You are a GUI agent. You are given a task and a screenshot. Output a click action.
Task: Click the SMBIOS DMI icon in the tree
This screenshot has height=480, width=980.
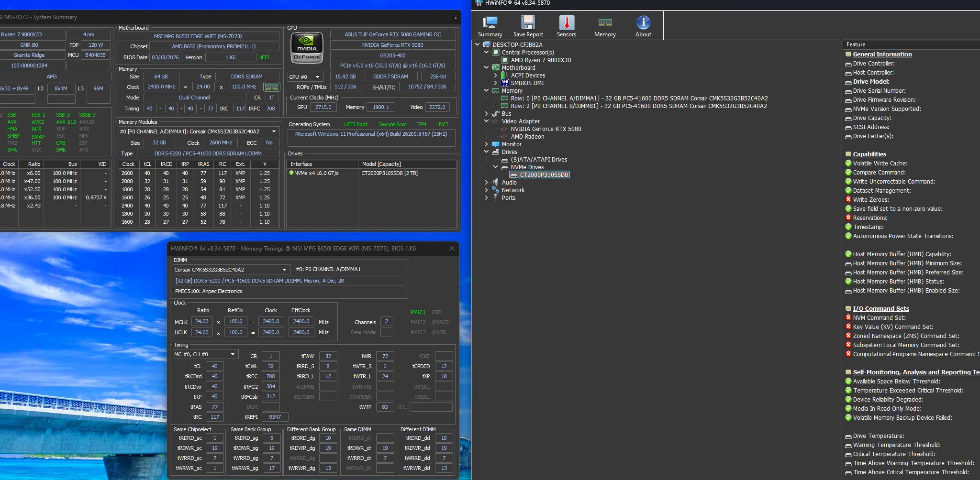(505, 83)
